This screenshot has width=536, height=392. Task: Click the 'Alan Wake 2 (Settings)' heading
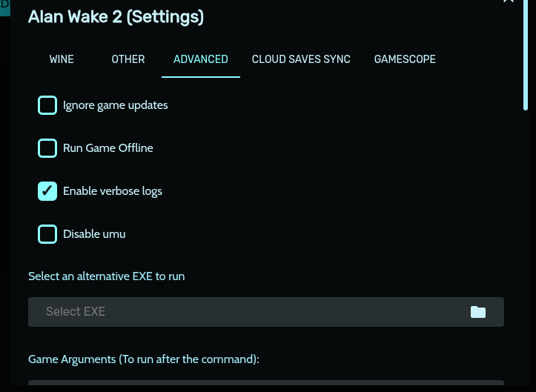coord(116,16)
